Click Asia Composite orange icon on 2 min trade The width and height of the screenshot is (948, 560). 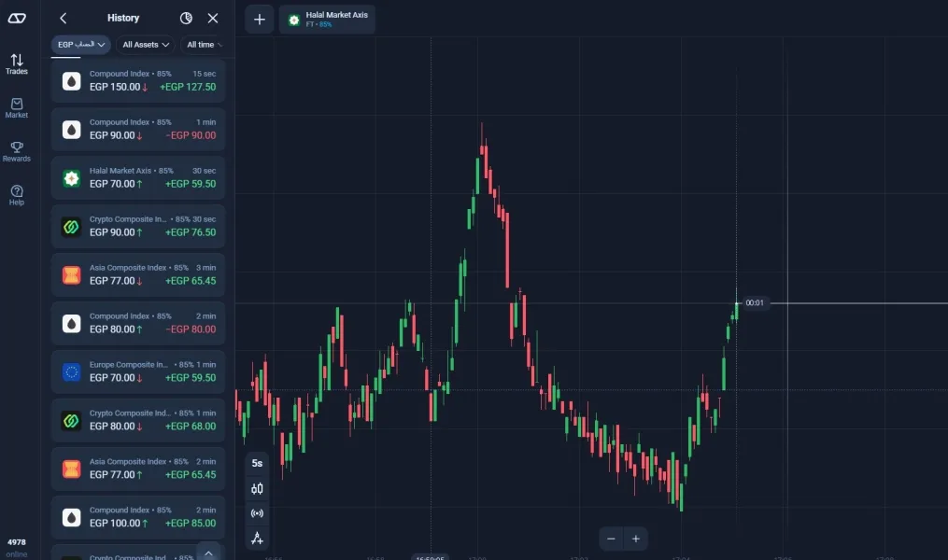(x=71, y=469)
